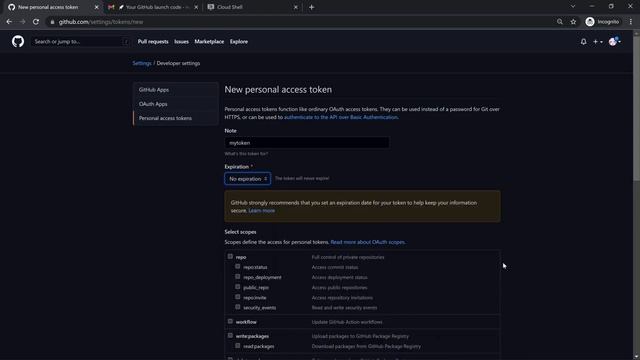Click the 'New personal access token' heading
The width and height of the screenshot is (640, 360).
pos(278,90)
